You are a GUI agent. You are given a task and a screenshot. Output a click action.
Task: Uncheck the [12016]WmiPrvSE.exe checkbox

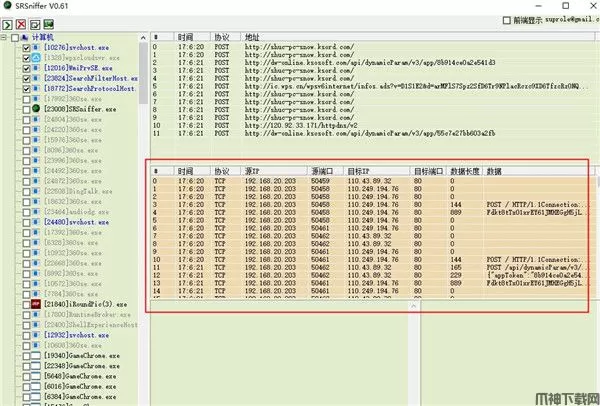pos(26,68)
